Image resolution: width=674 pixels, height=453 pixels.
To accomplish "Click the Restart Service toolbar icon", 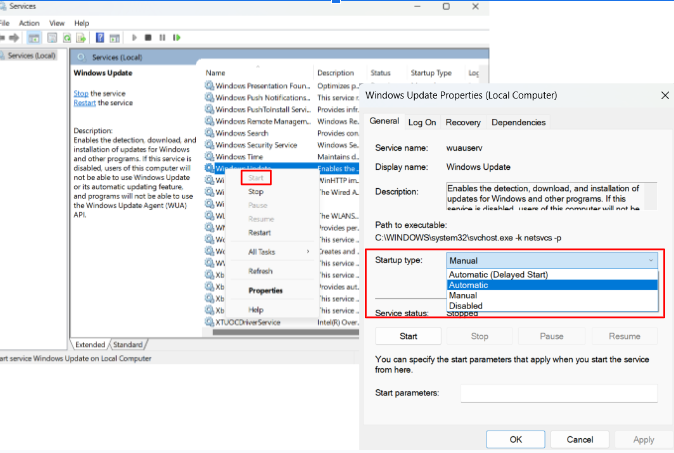I will 176,38.
